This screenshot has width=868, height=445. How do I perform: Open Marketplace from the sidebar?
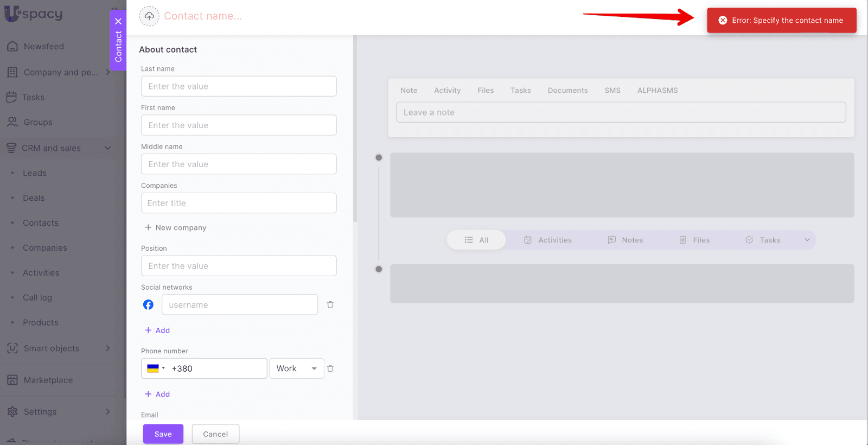tap(48, 380)
